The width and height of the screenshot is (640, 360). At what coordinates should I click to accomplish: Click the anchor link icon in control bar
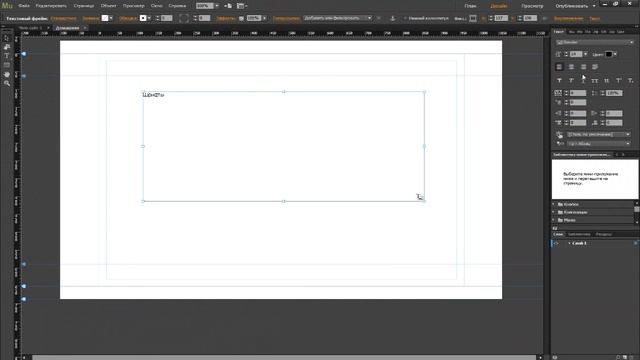[x=393, y=18]
